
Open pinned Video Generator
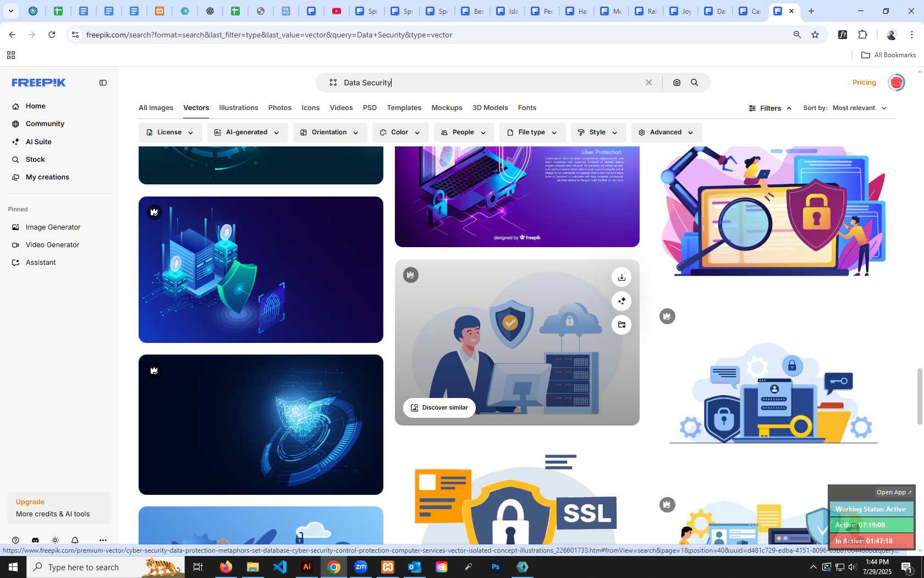(x=52, y=244)
